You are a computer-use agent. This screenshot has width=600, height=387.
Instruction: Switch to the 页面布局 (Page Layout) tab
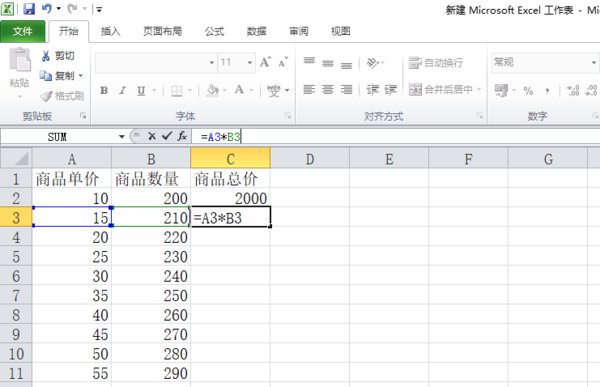pyautogui.click(x=163, y=31)
